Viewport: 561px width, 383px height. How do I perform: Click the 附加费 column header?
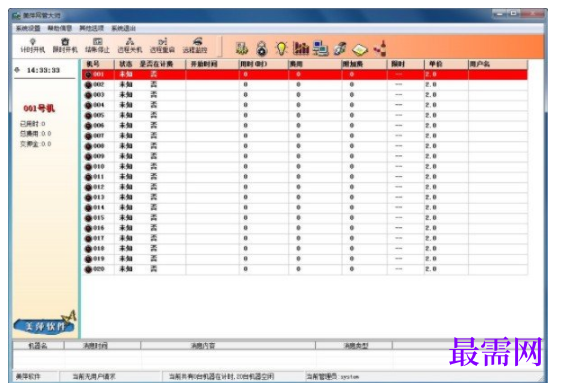tap(365, 64)
